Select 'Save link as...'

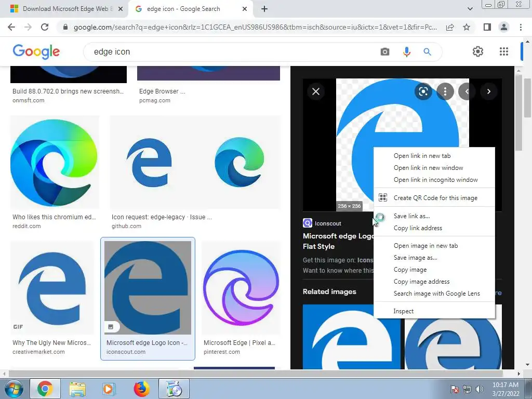[434, 216]
